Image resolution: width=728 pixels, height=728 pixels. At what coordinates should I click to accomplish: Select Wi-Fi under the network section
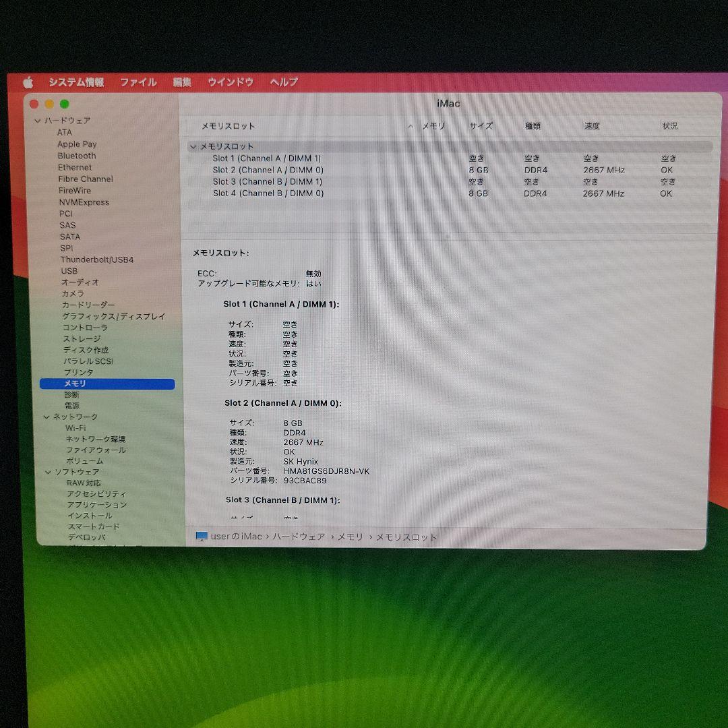pyautogui.click(x=75, y=428)
